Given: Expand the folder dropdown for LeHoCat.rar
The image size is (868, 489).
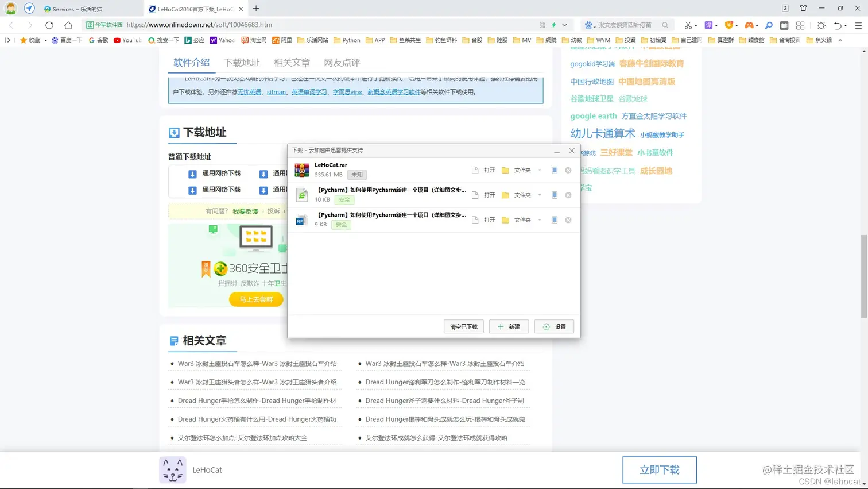Looking at the screenshot, I should [538, 170].
